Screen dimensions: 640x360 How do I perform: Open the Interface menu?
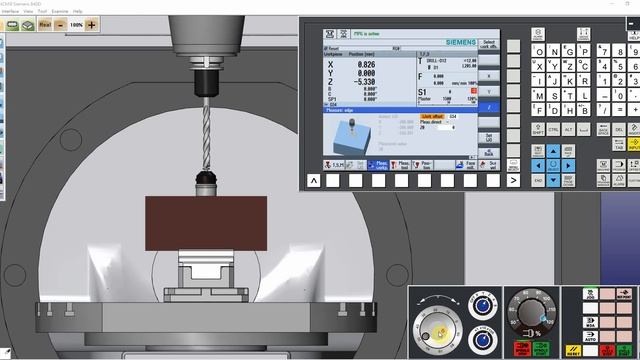click(10, 11)
